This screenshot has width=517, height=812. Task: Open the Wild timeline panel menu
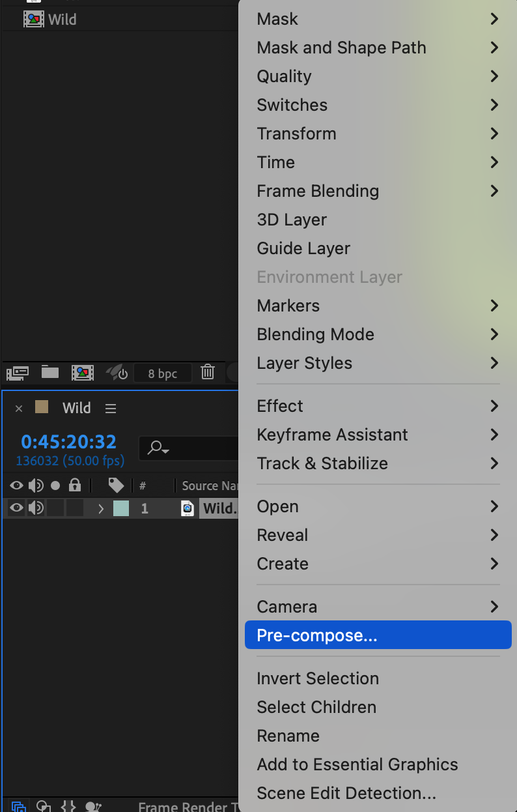pos(111,409)
